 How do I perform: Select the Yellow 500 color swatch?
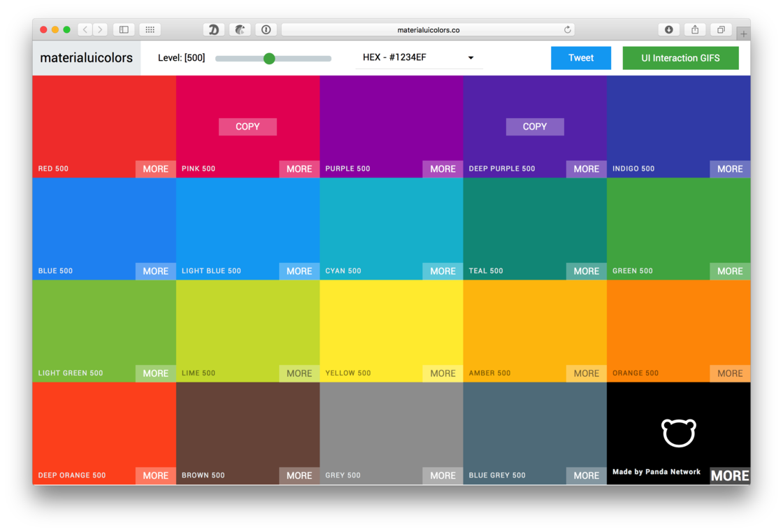click(391, 331)
